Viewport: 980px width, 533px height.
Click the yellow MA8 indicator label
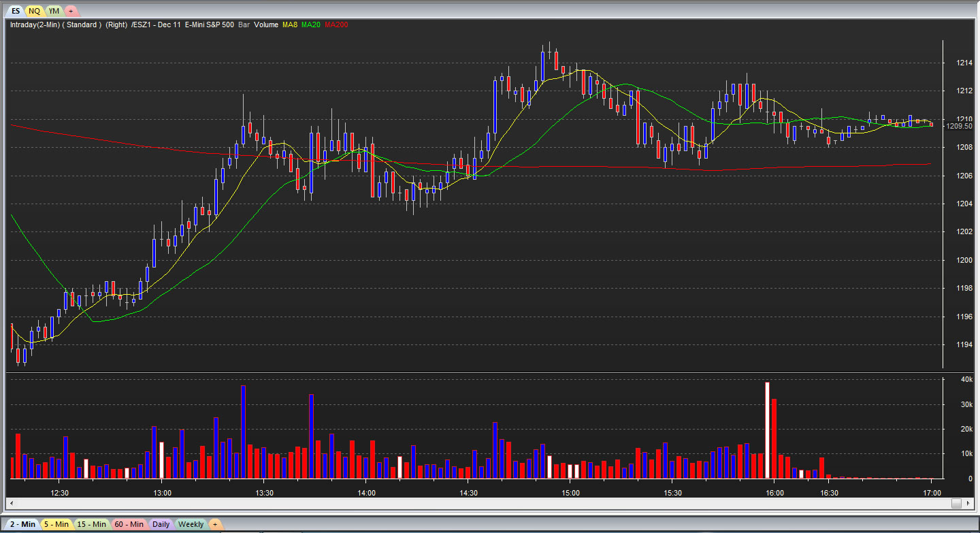[291, 25]
